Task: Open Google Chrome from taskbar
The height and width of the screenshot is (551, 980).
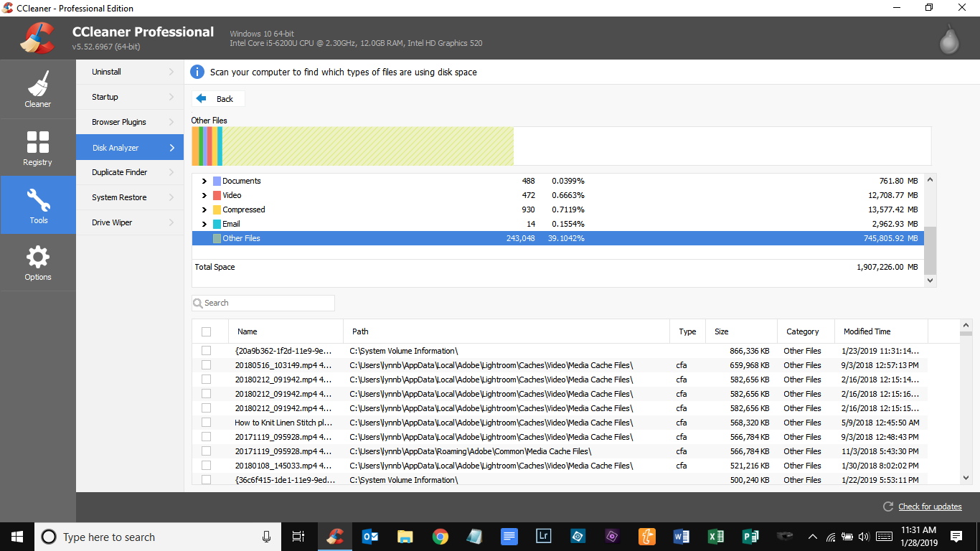Action: pos(440,537)
